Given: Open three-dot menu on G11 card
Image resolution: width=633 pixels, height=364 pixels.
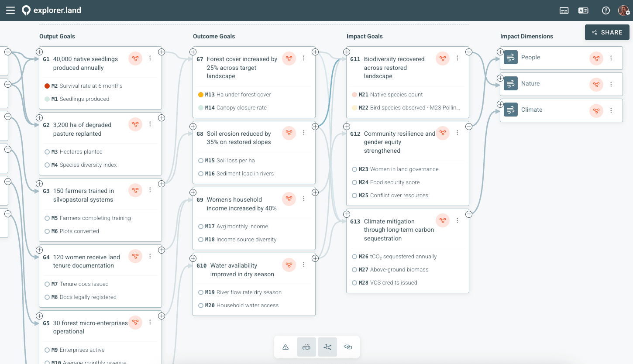Looking at the screenshot, I should [458, 58].
